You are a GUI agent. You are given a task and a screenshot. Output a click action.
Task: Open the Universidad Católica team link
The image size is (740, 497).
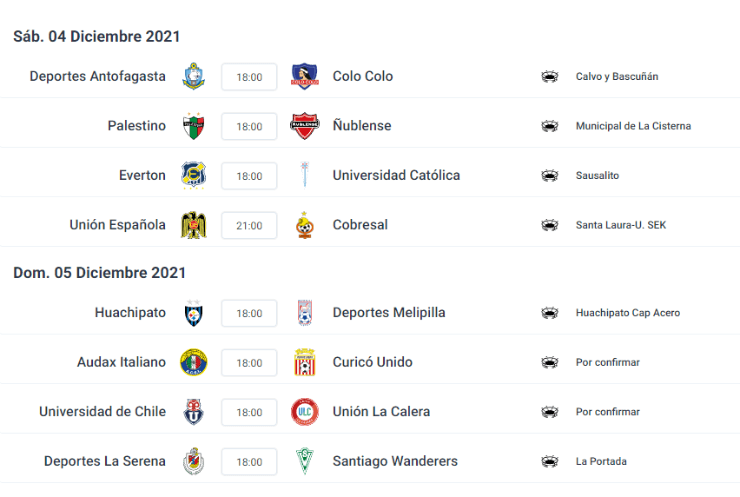[x=396, y=175]
